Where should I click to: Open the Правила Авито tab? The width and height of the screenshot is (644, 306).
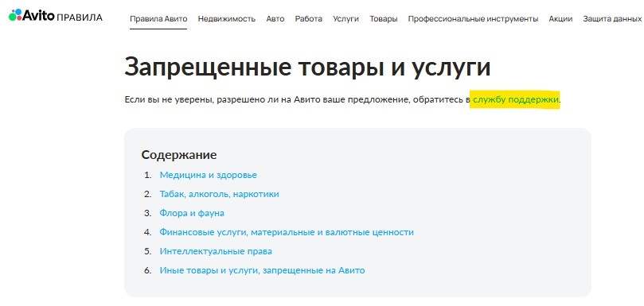click(x=158, y=19)
